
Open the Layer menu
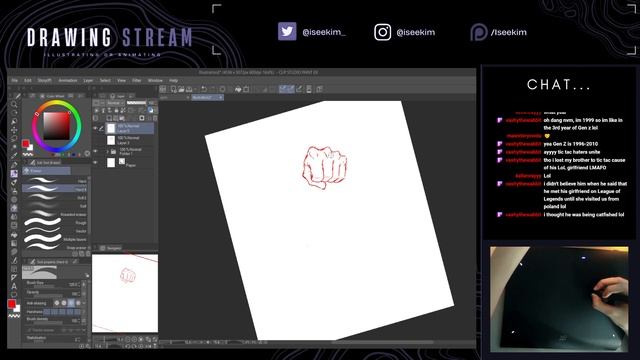[88, 80]
